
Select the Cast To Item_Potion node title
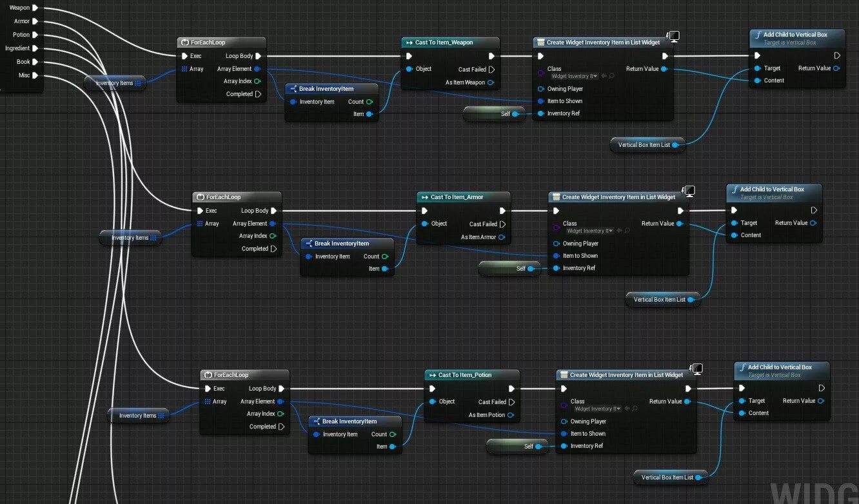coord(465,375)
